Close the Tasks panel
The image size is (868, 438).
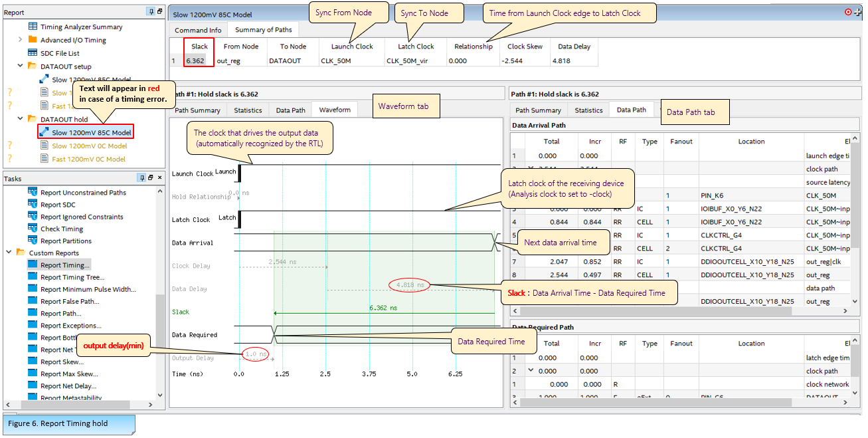point(159,178)
